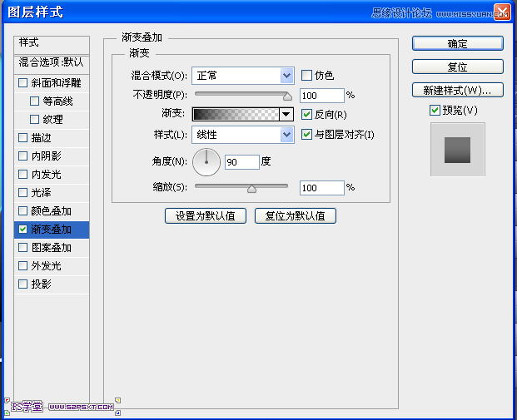Open the 斜面和浮雕 settings entry
The image size is (517, 420).
[56, 83]
